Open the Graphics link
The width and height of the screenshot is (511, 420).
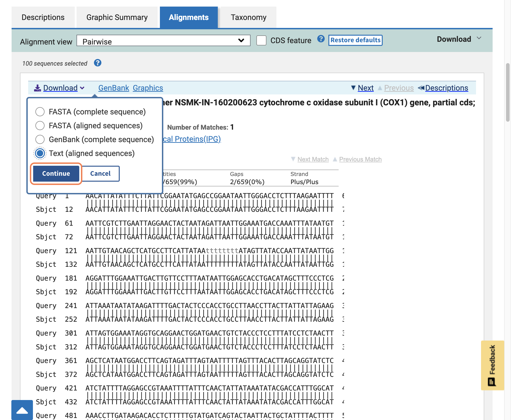pos(148,88)
